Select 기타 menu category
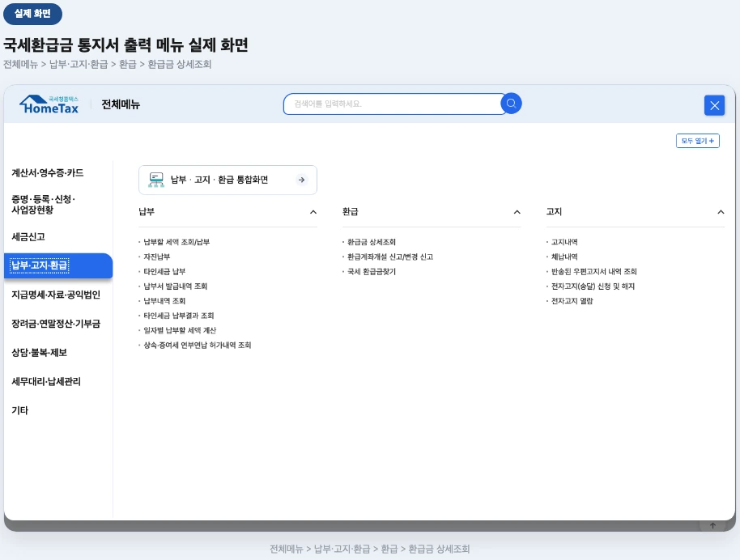 point(19,410)
